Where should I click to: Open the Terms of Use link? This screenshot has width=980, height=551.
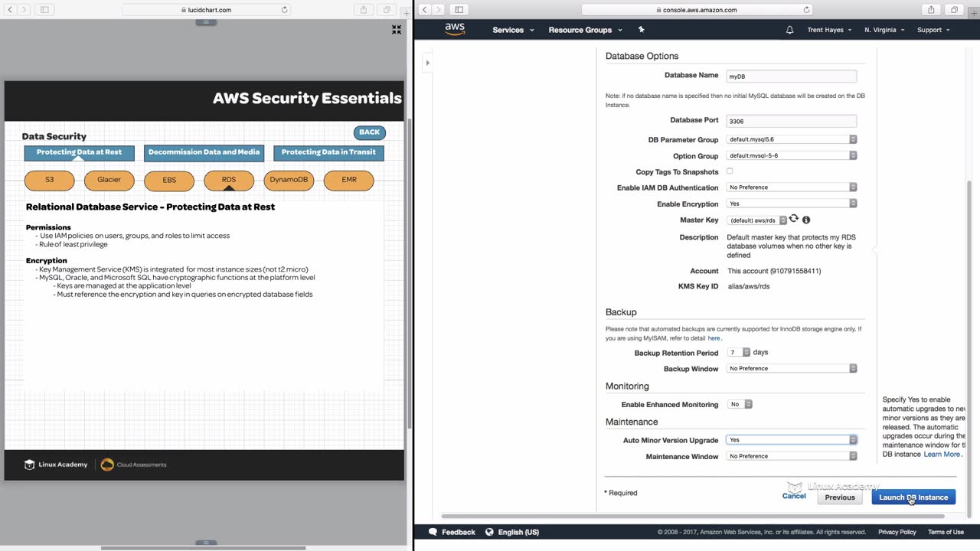[x=946, y=532]
